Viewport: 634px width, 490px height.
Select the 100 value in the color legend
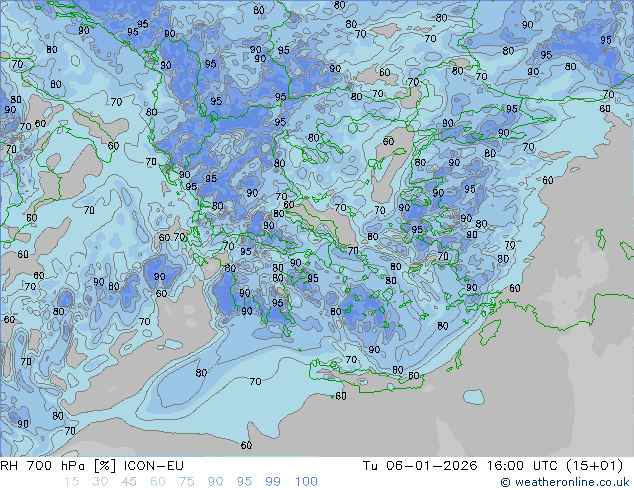[306, 482]
